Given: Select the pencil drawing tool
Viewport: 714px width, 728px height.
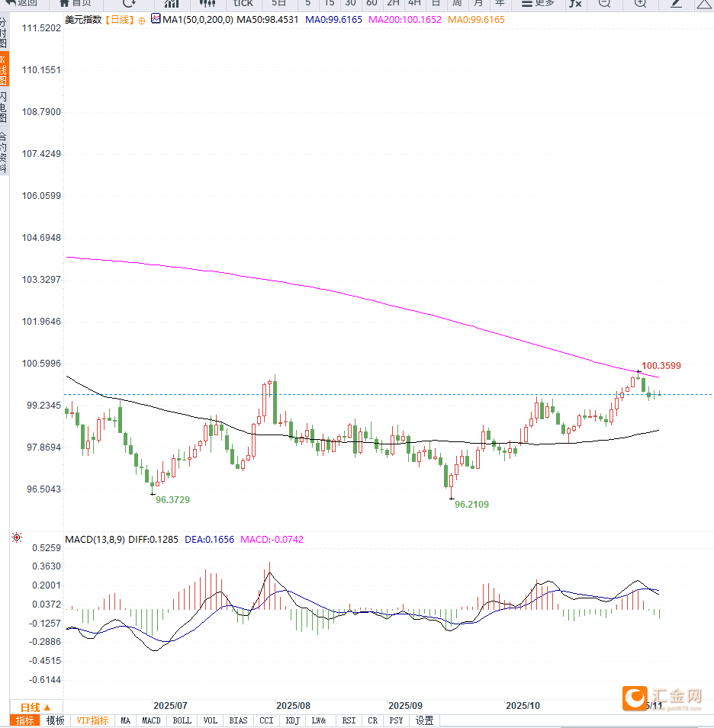Looking at the screenshot, I should click(x=676, y=3).
